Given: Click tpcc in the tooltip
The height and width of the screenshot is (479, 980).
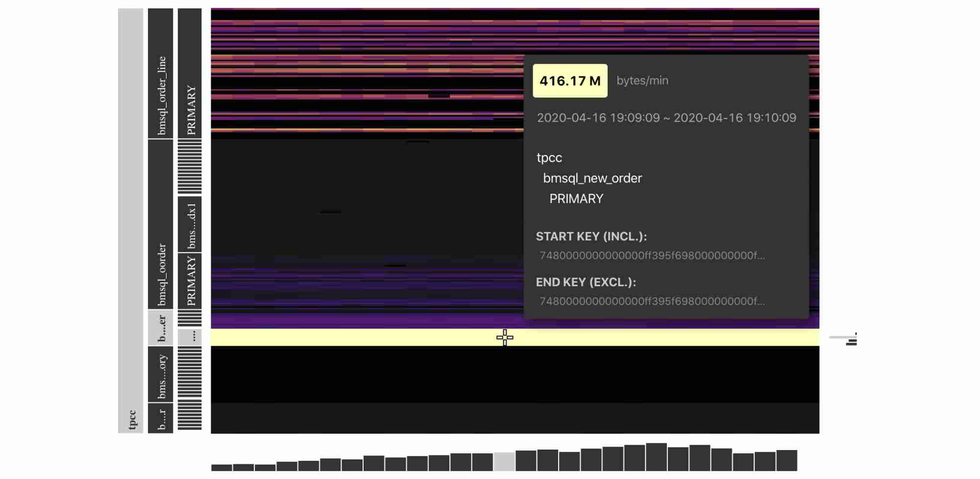Looking at the screenshot, I should (549, 158).
